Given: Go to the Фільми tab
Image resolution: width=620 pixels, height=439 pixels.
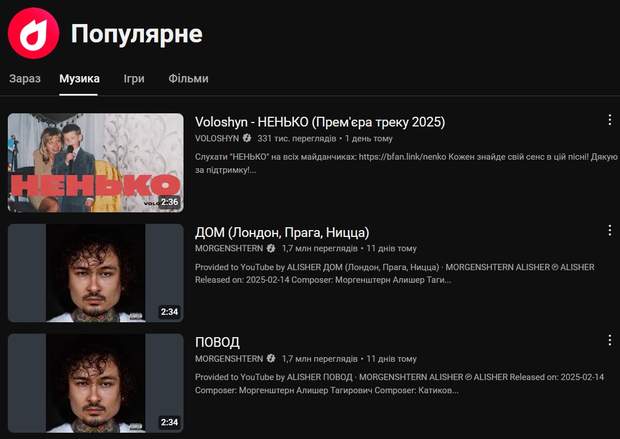Looking at the screenshot, I should 188,79.
